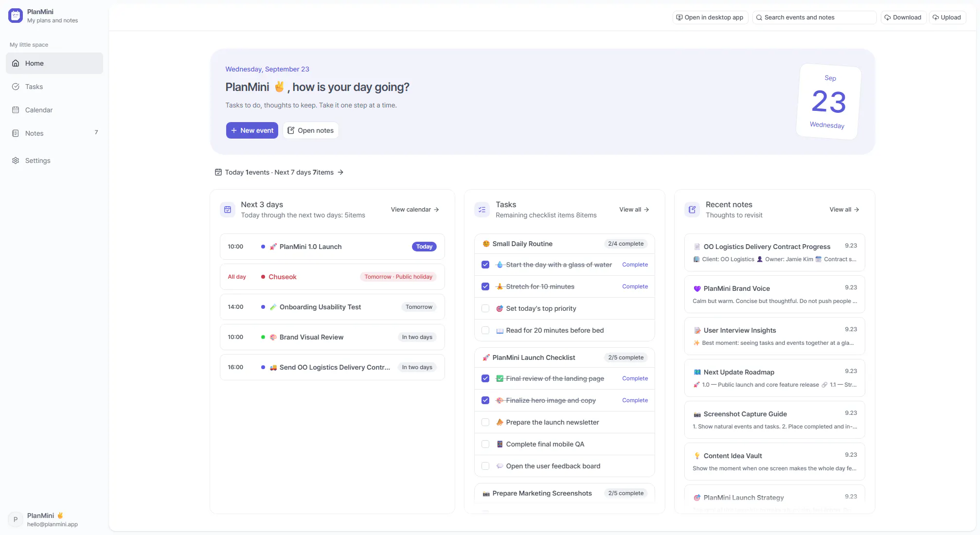Click the New event button
The image size is (980, 535).
252,130
